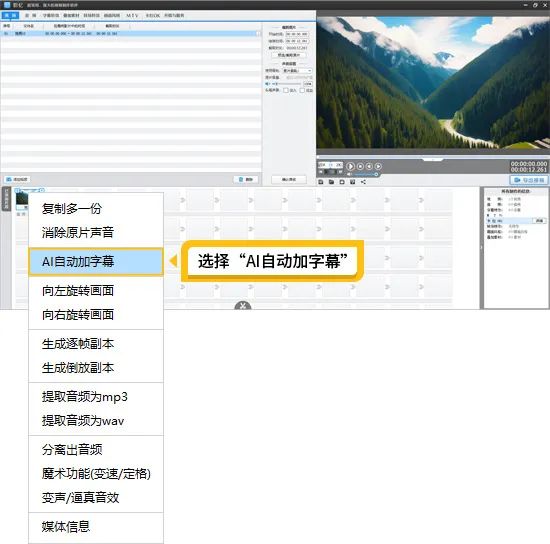Open the MTV tab
Viewport: 550px width, 544px height.
coord(132,15)
